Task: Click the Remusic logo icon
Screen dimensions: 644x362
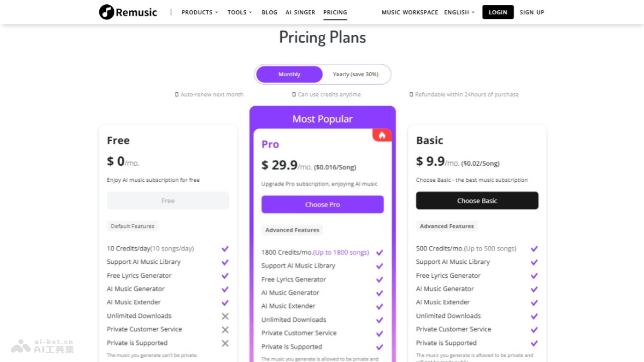Action: 107,12
